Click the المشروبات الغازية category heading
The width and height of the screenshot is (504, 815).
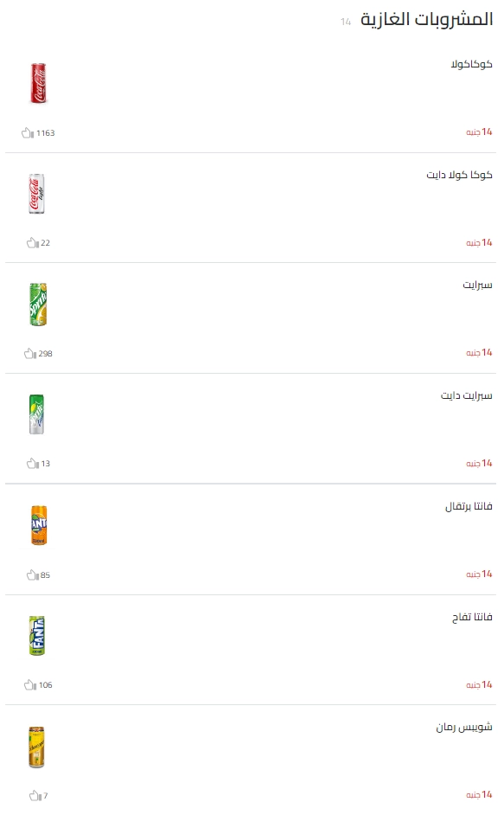tap(426, 19)
